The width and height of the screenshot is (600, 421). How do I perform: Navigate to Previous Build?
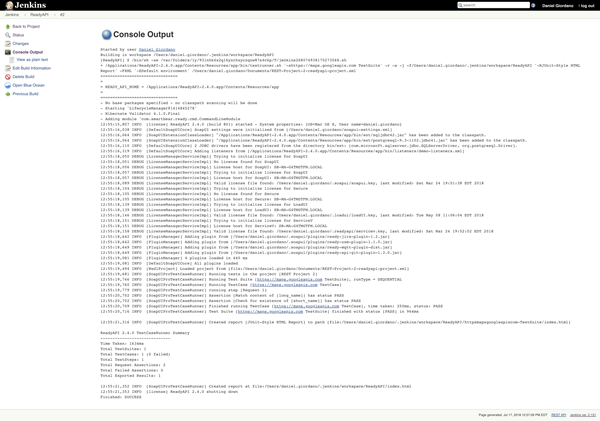[25, 94]
